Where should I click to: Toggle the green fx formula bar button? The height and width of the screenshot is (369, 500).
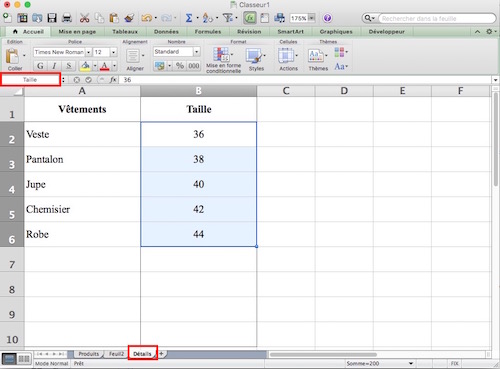(x=250, y=18)
